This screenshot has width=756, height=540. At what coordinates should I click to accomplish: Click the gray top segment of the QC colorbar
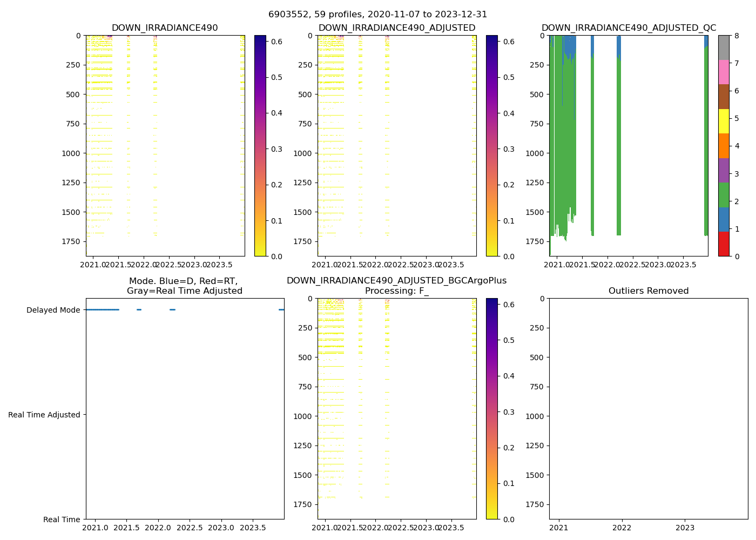(x=724, y=48)
